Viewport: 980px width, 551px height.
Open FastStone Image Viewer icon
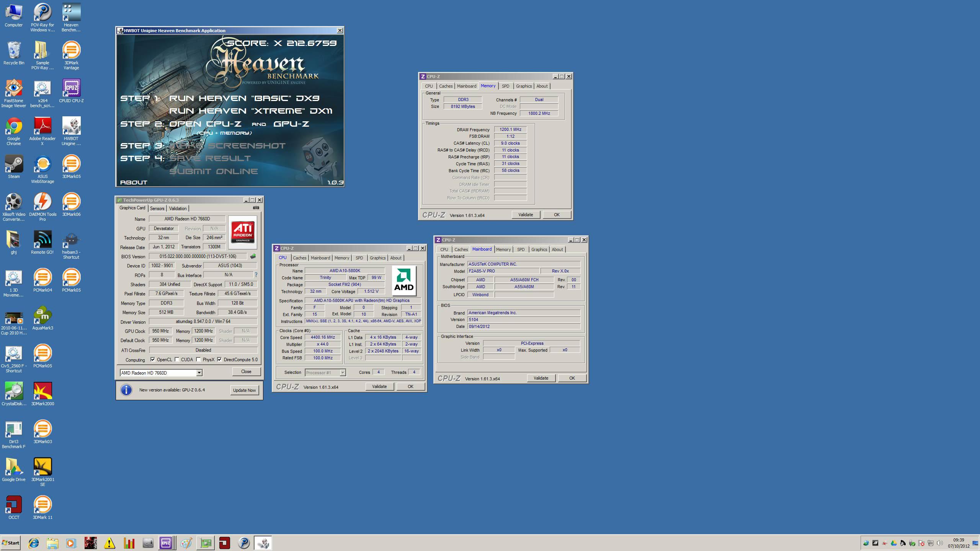(14, 93)
